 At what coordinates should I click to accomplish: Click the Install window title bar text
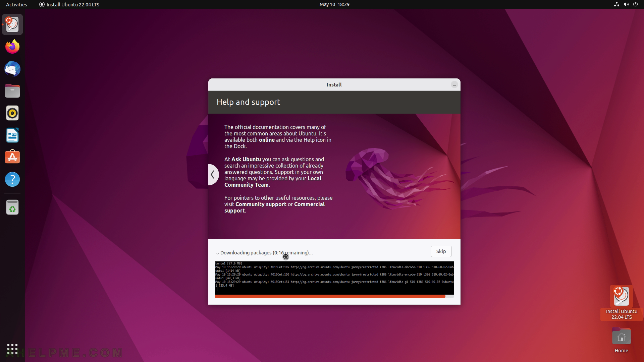334,85
